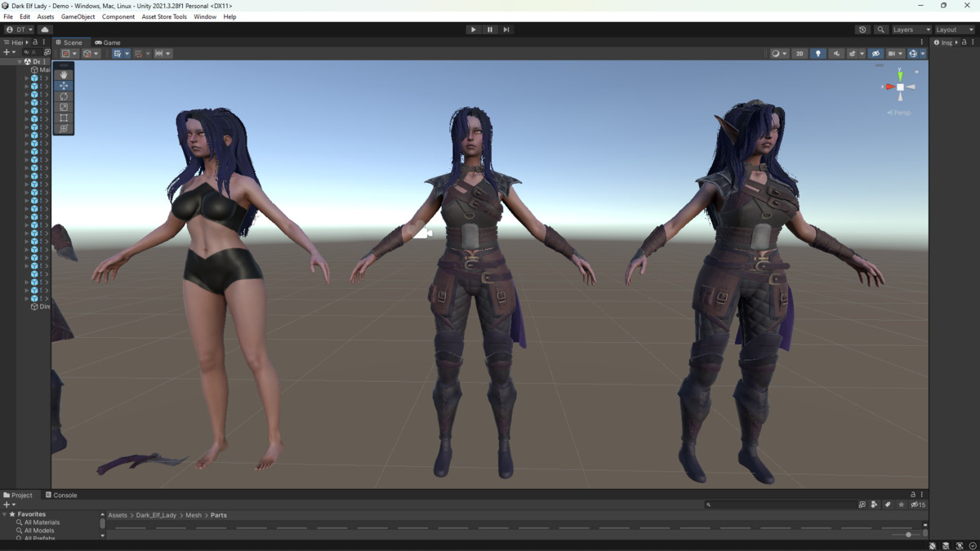This screenshot has width=980, height=551.
Task: Click the search by type icon in Project
Action: point(875,504)
